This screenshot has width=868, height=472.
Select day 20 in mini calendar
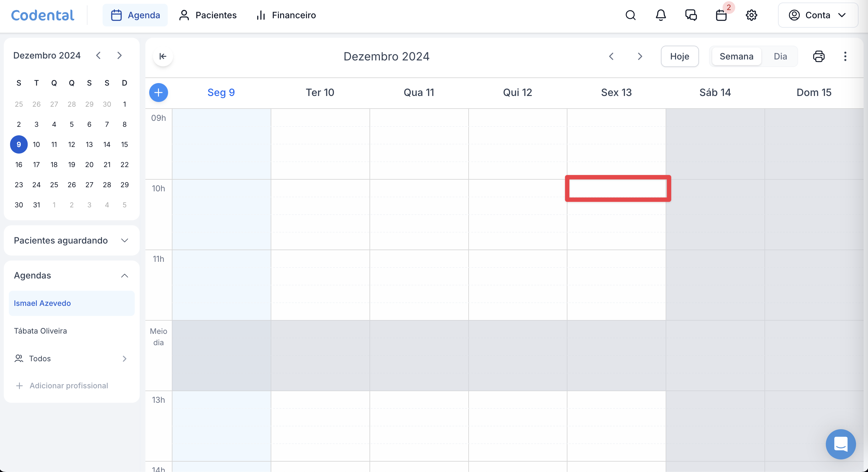click(x=89, y=164)
